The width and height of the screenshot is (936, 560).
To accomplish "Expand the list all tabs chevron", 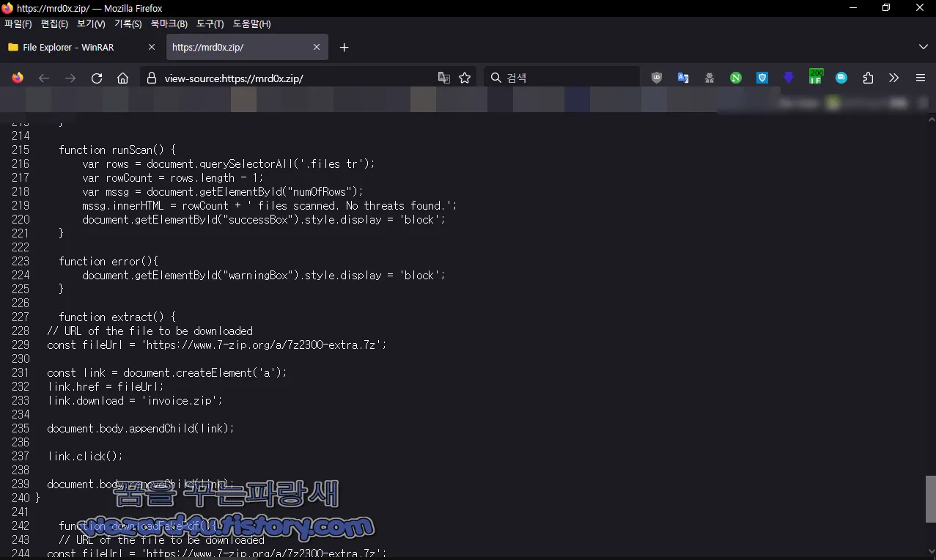I will (923, 47).
